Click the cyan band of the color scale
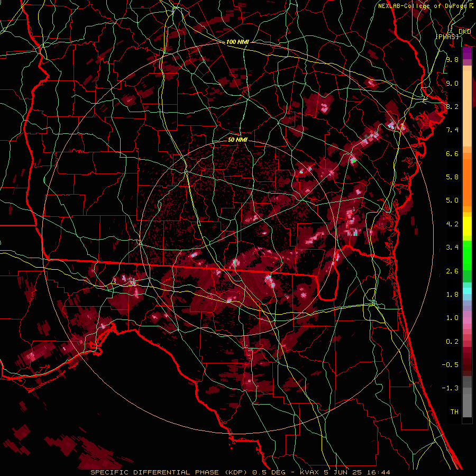Viewport: 476px width, 476px height. point(467,290)
